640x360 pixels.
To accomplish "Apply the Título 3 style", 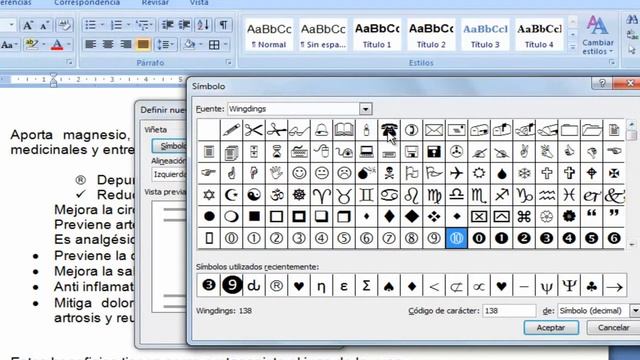I will (x=485, y=34).
